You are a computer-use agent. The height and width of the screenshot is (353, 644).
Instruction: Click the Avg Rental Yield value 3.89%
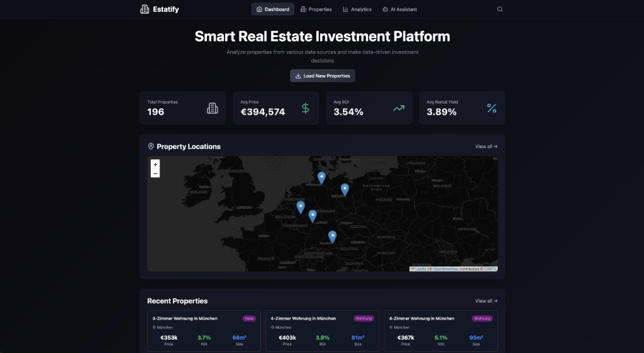click(x=441, y=112)
